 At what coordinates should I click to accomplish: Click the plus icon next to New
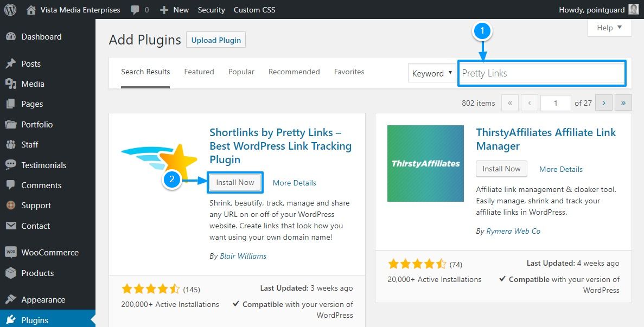[164, 10]
